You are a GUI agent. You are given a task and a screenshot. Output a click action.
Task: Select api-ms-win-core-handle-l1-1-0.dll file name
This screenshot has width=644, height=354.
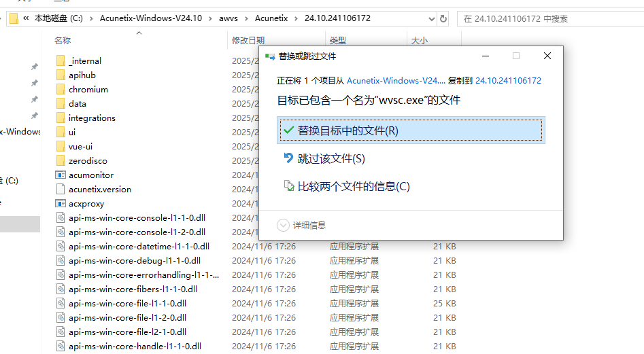click(x=135, y=347)
